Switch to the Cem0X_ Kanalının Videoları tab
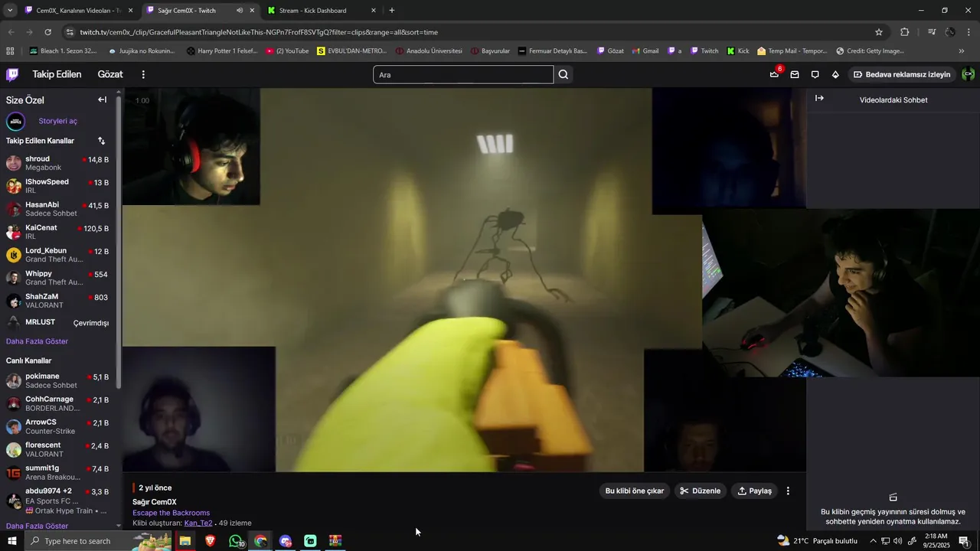The image size is (980, 551). point(77,11)
